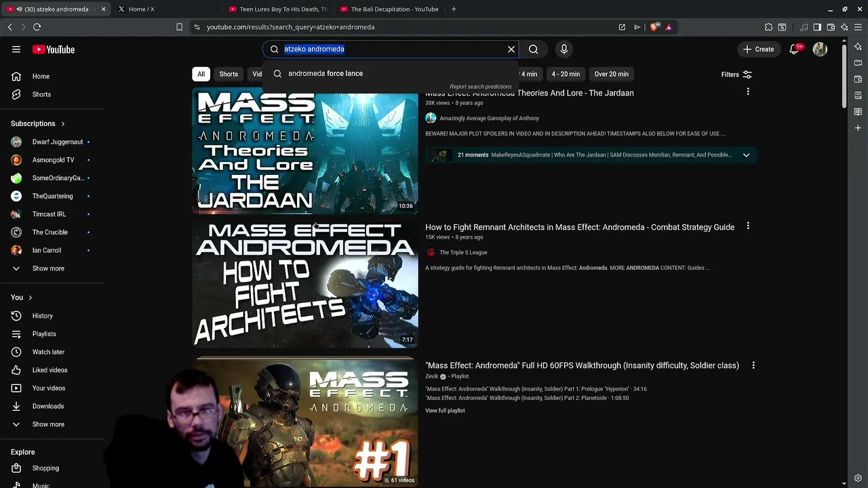This screenshot has height=488, width=868.
Task: Open the browser main menu
Action: coord(858,27)
